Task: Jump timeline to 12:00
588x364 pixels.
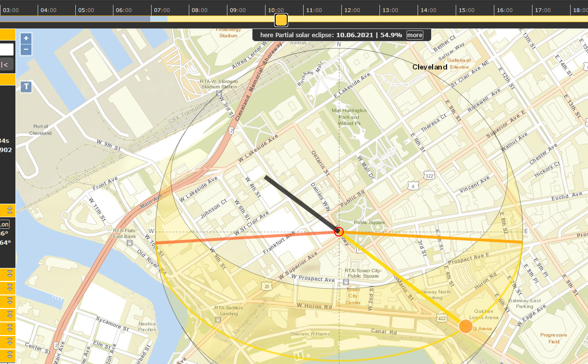Action: 352,10
